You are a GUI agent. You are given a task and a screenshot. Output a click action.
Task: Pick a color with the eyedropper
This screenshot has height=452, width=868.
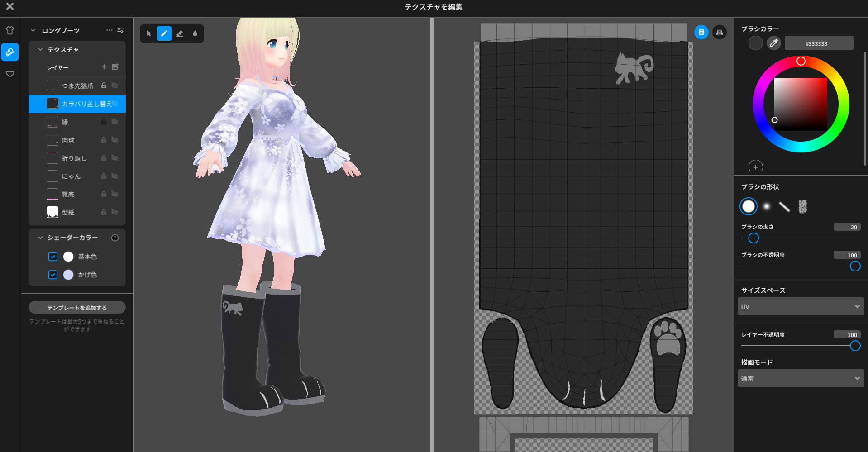coord(773,43)
